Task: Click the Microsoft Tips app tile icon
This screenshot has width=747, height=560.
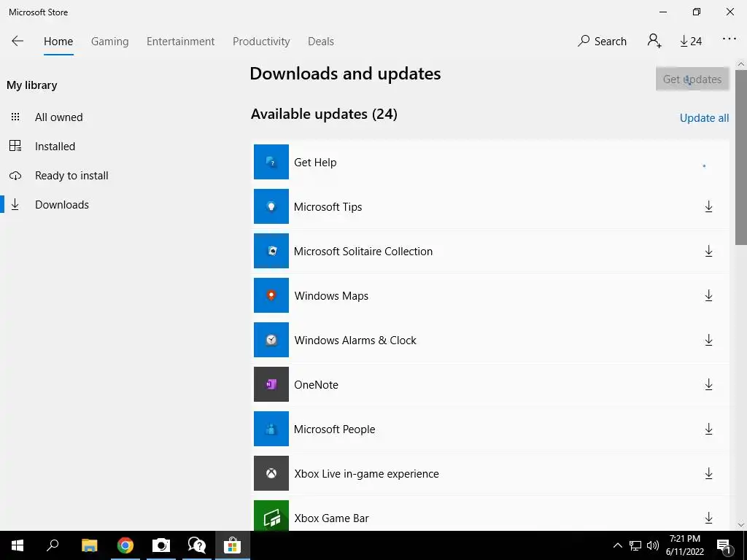Action: [271, 206]
